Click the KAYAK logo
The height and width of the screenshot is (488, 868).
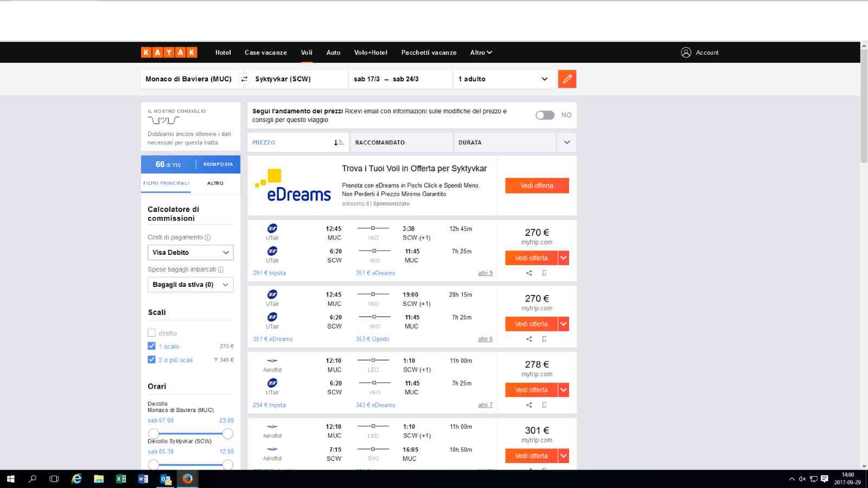pyautogui.click(x=169, y=53)
